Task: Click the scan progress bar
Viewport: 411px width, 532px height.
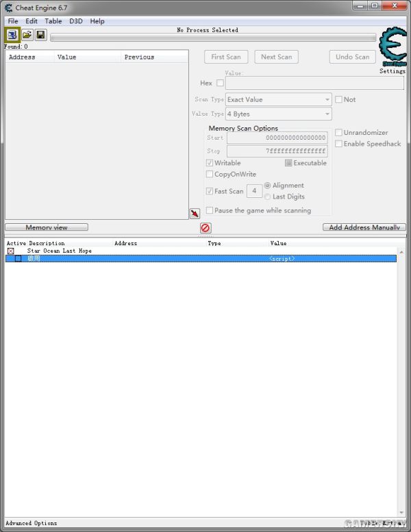Action: 213,38
